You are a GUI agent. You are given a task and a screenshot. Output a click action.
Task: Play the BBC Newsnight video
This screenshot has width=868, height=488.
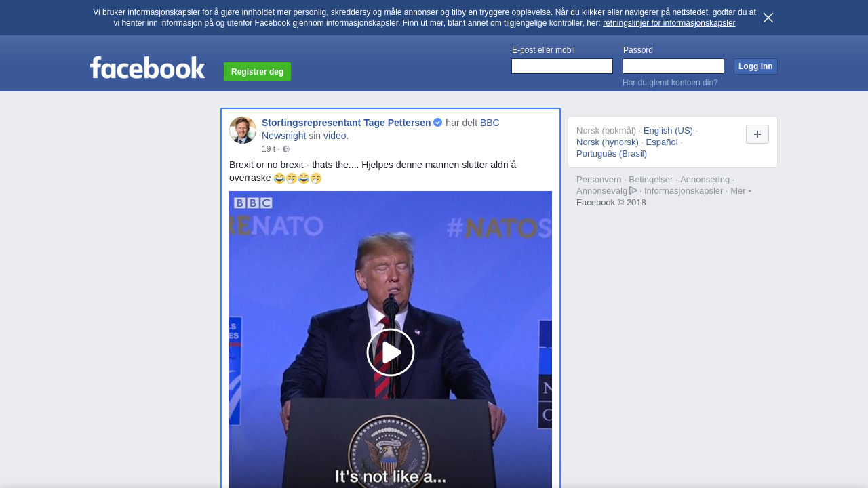pyautogui.click(x=391, y=352)
